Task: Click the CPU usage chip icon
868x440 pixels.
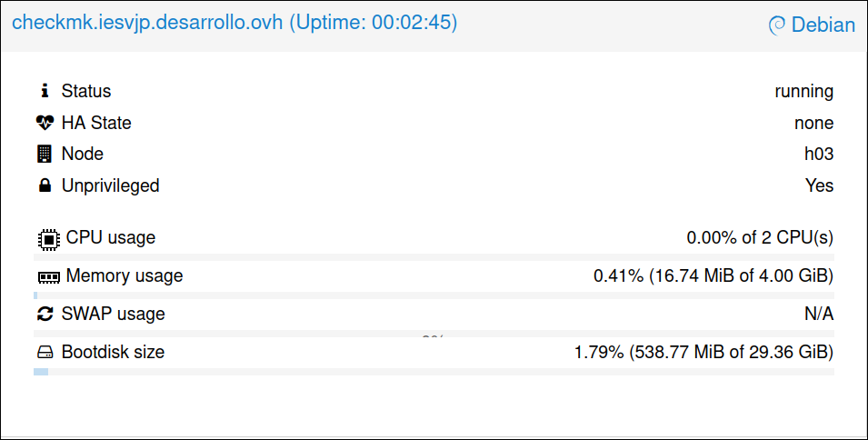Action: coord(47,238)
